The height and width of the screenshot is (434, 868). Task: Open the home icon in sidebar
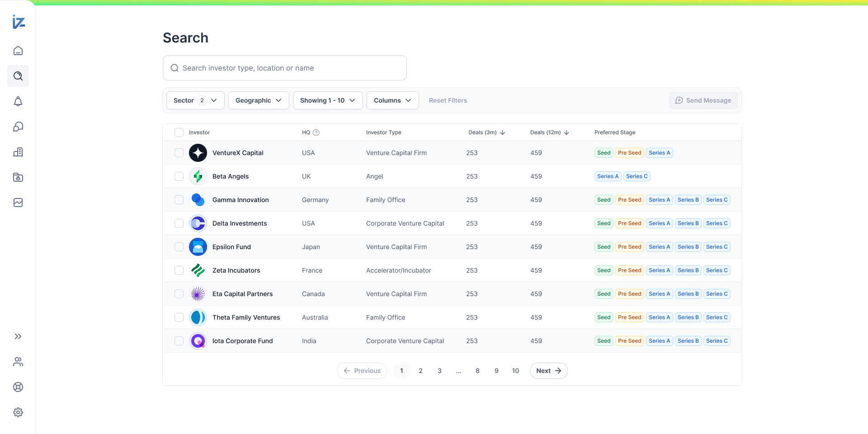(x=18, y=51)
